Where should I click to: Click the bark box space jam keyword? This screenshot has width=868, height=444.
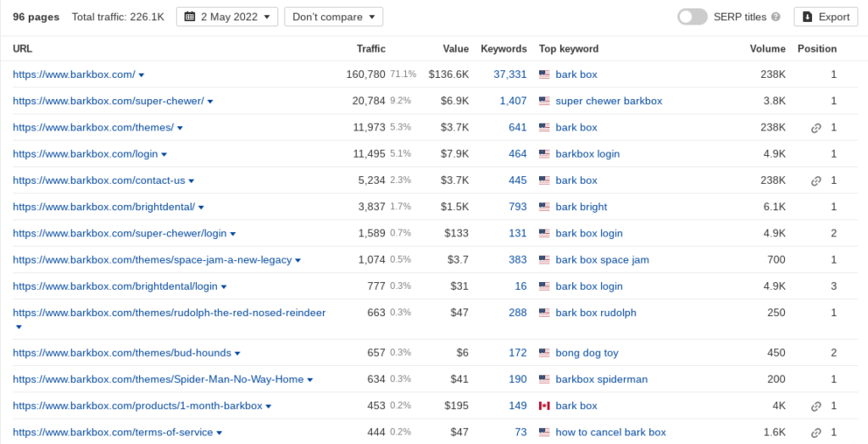pyautogui.click(x=603, y=260)
